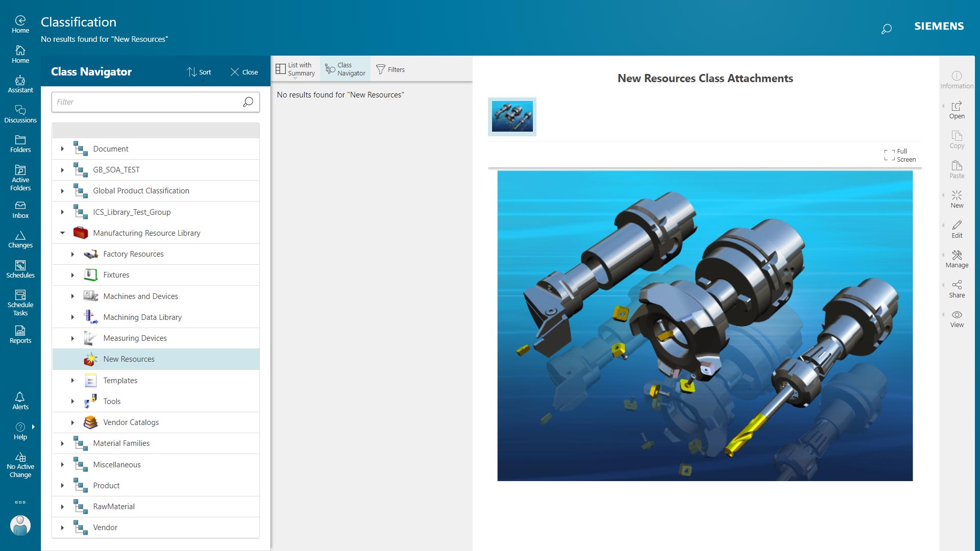Click the Share action link
This screenshot has height=551, width=980.
[x=957, y=287]
